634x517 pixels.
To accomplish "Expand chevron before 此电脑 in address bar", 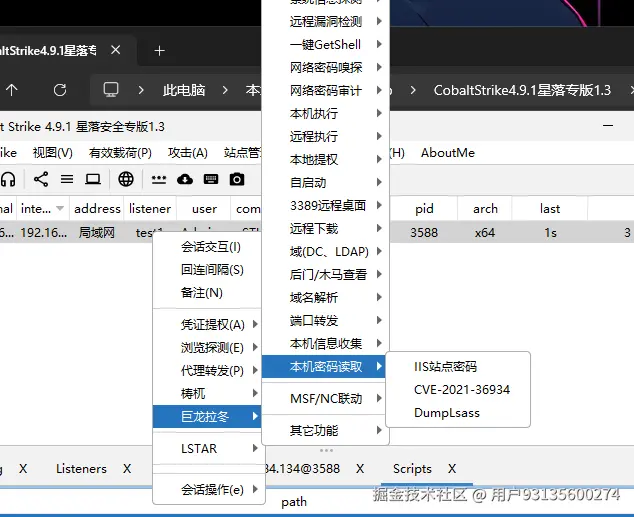I will tap(141, 90).
